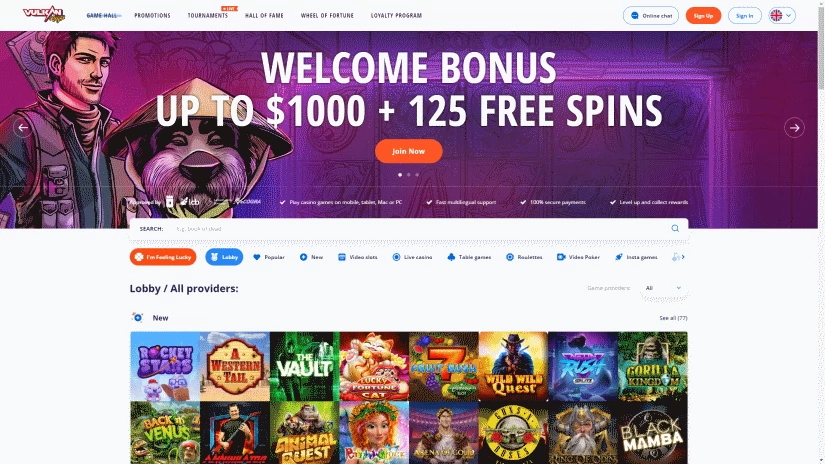Image resolution: width=825 pixels, height=464 pixels.
Task: Click the Join Now button
Action: [408, 151]
